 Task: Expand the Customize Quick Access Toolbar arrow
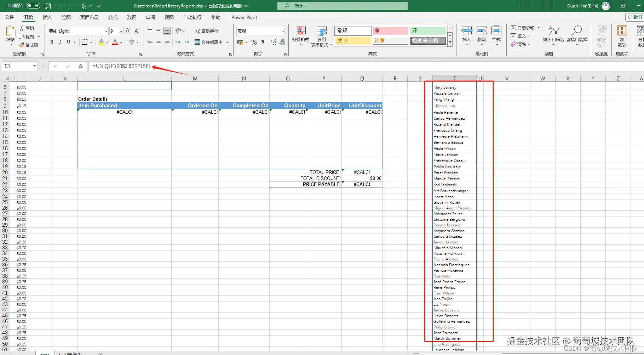(x=98, y=6)
